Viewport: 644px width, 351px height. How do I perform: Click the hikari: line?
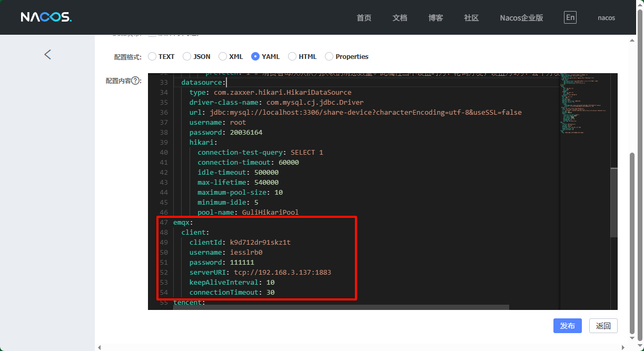pos(203,143)
